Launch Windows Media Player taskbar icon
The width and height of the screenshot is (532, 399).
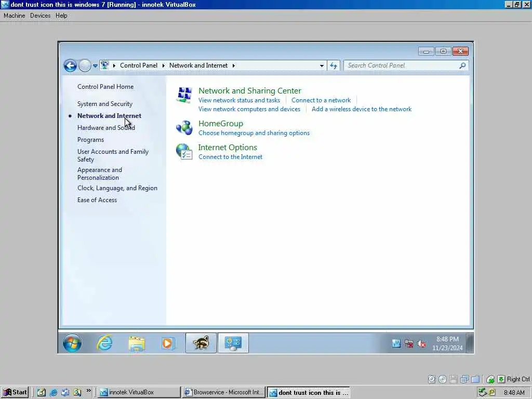tap(168, 343)
